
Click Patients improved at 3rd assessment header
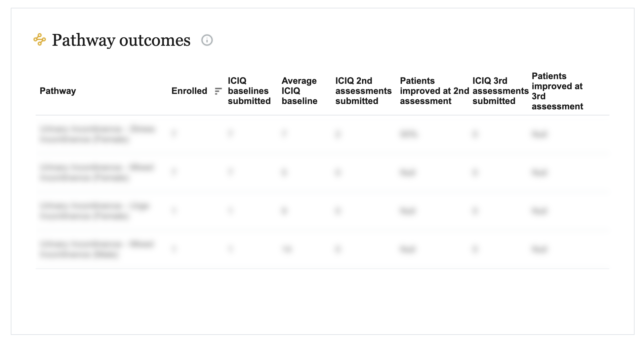pyautogui.click(x=557, y=91)
